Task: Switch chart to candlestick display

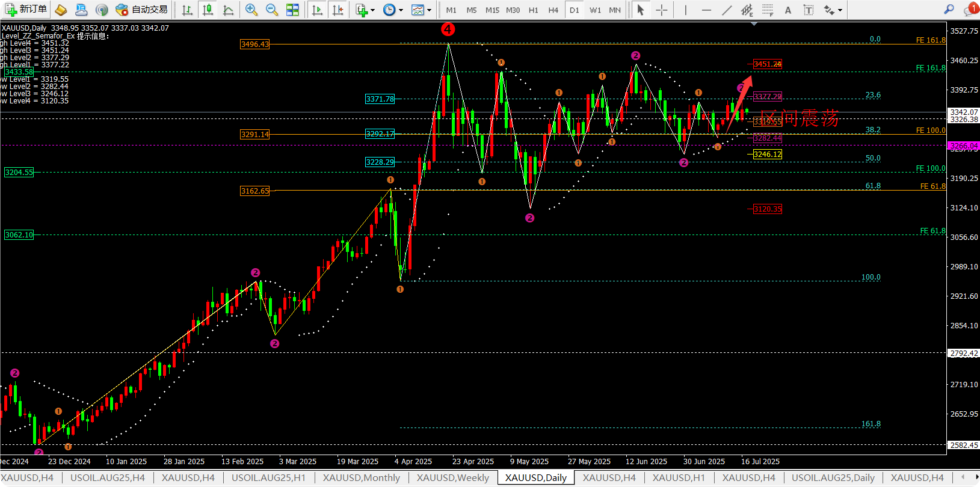Action: 208,10
